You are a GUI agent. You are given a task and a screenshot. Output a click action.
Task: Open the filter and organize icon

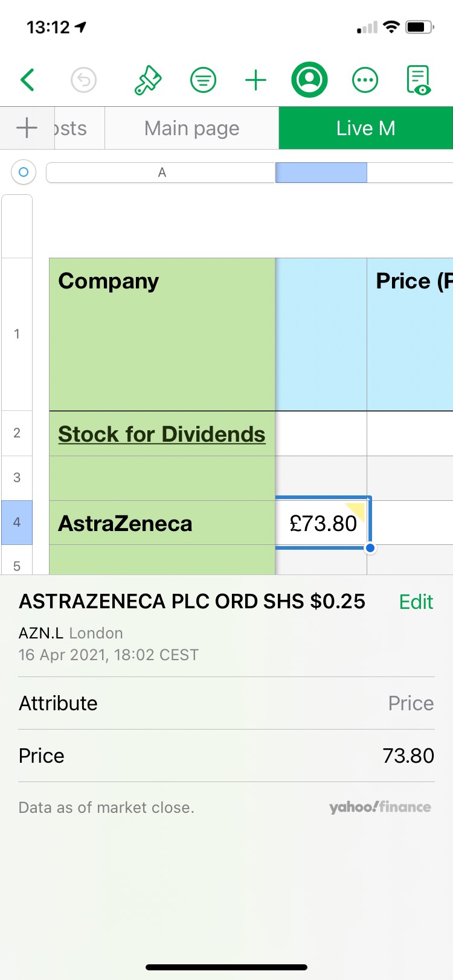point(204,80)
